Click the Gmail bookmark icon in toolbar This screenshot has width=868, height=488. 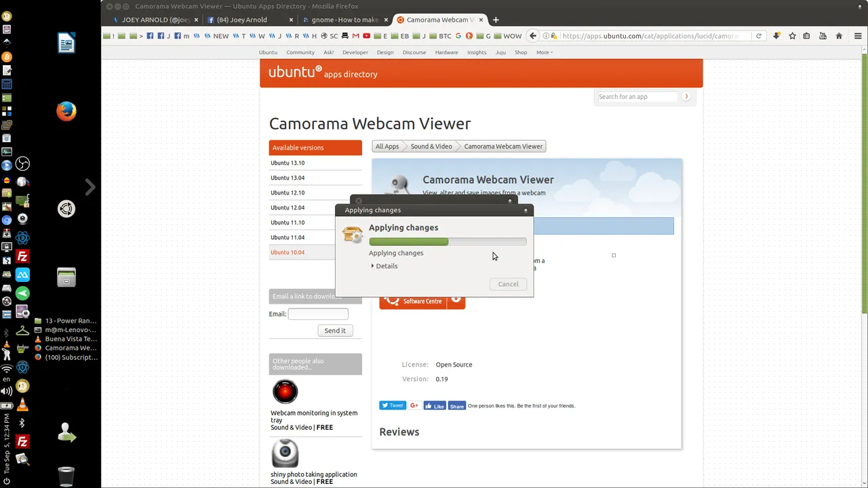[355, 36]
